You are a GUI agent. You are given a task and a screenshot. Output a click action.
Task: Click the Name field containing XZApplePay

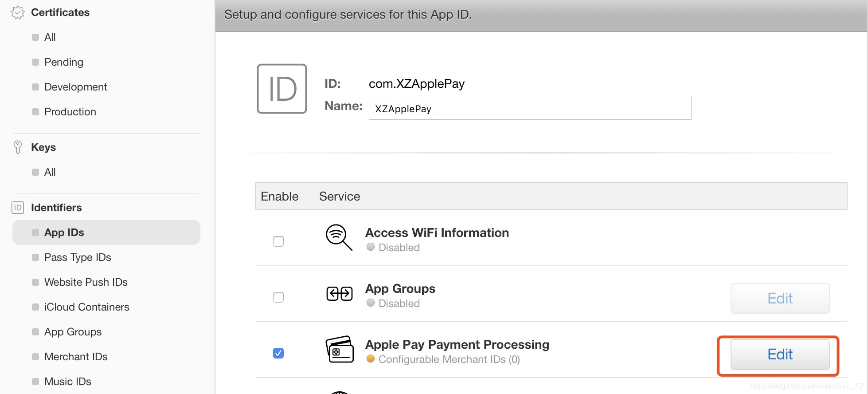(x=530, y=108)
